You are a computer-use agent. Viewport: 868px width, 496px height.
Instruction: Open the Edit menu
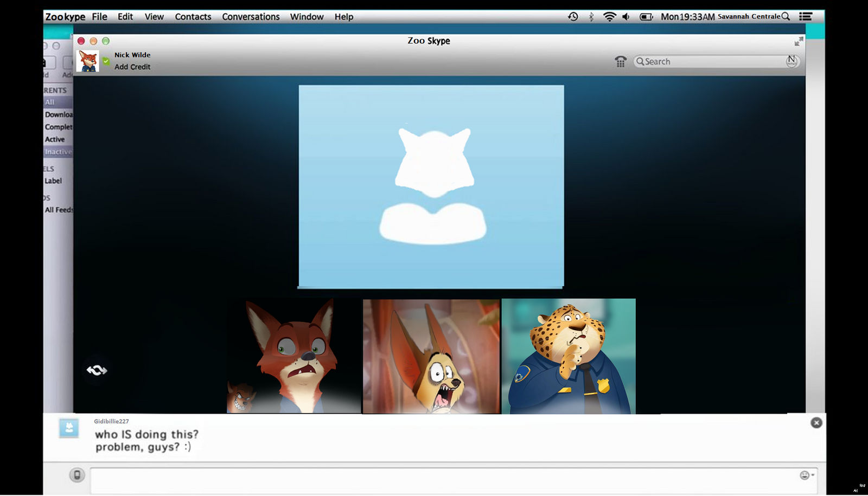(x=125, y=17)
